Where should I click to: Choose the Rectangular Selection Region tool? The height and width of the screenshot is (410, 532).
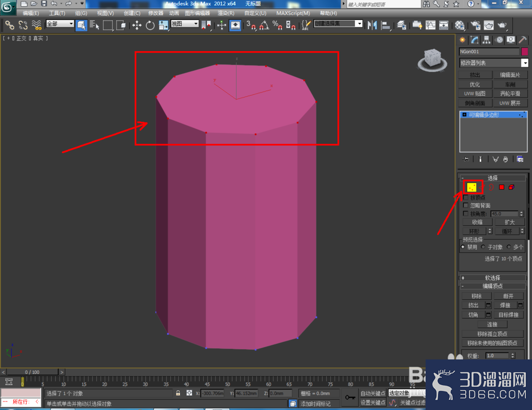pos(107,25)
